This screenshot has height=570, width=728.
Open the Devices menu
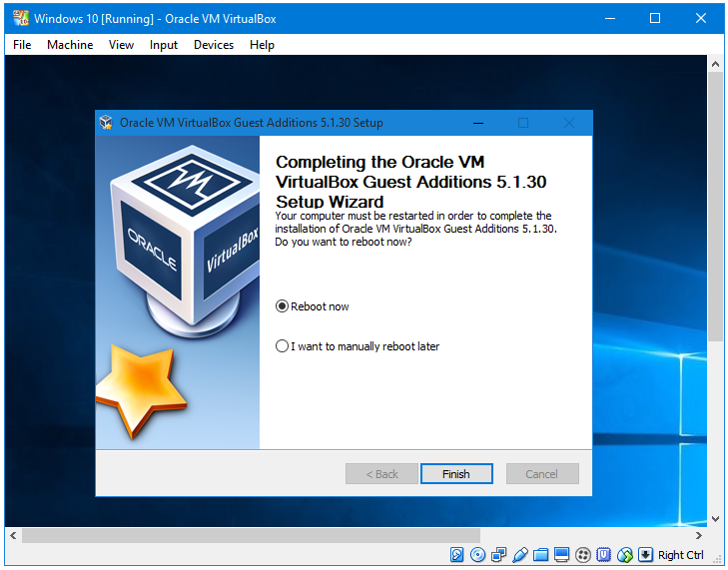(214, 45)
